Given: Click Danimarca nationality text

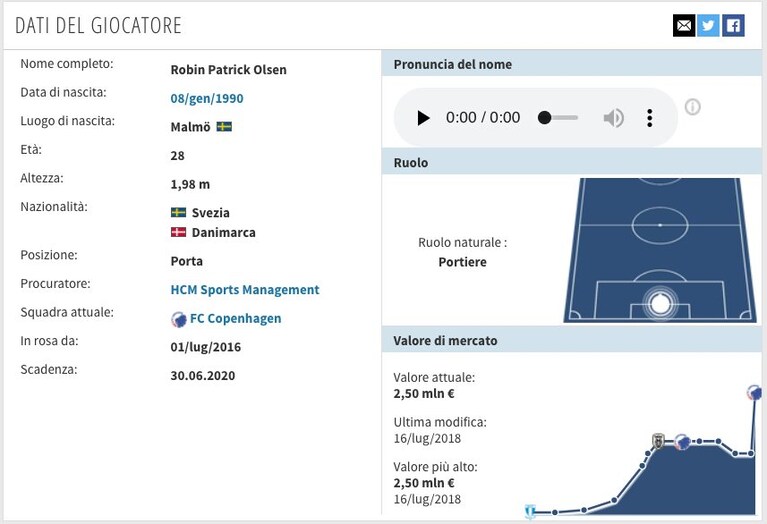Looking at the screenshot, I should [x=224, y=232].
